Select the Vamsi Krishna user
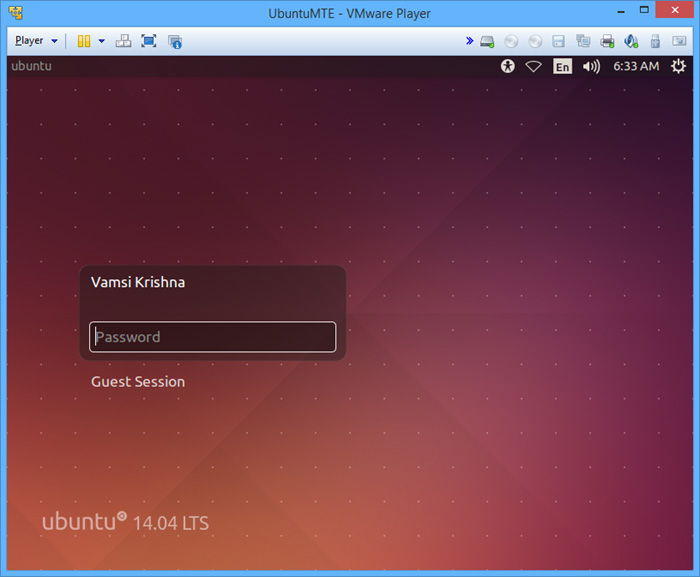 pyautogui.click(x=138, y=282)
